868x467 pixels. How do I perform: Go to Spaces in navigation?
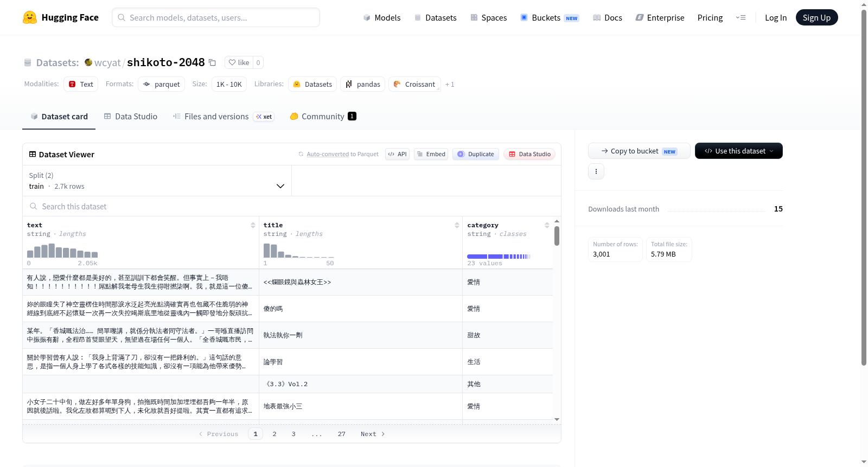point(488,17)
